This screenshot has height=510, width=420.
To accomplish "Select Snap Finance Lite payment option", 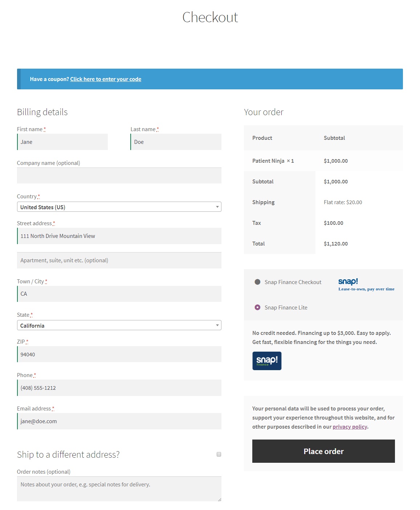I will coord(257,307).
